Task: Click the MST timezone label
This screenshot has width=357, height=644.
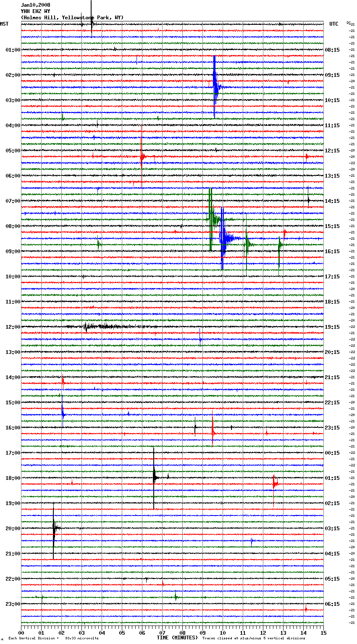Action: tap(4, 24)
